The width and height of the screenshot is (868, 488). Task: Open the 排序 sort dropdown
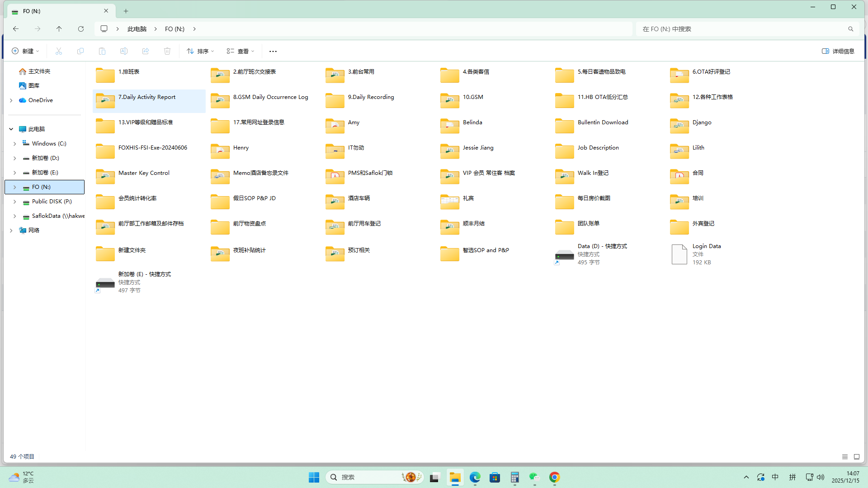(200, 51)
